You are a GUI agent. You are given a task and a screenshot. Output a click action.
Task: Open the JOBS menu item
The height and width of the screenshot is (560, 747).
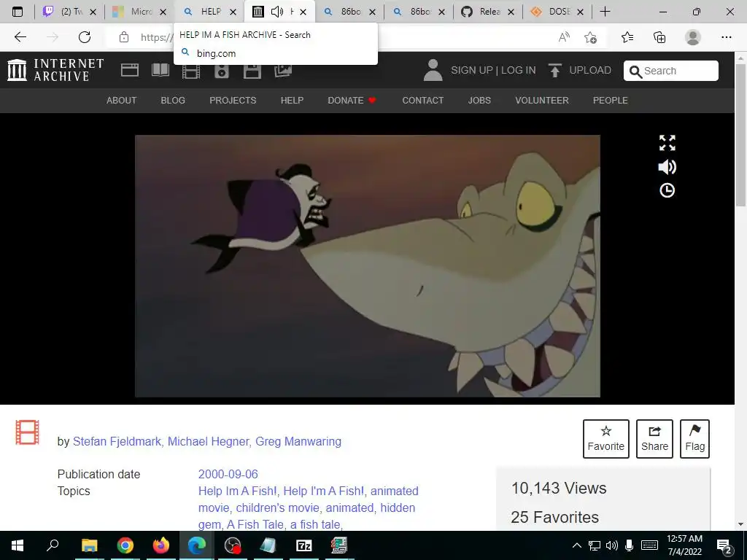[479, 101]
